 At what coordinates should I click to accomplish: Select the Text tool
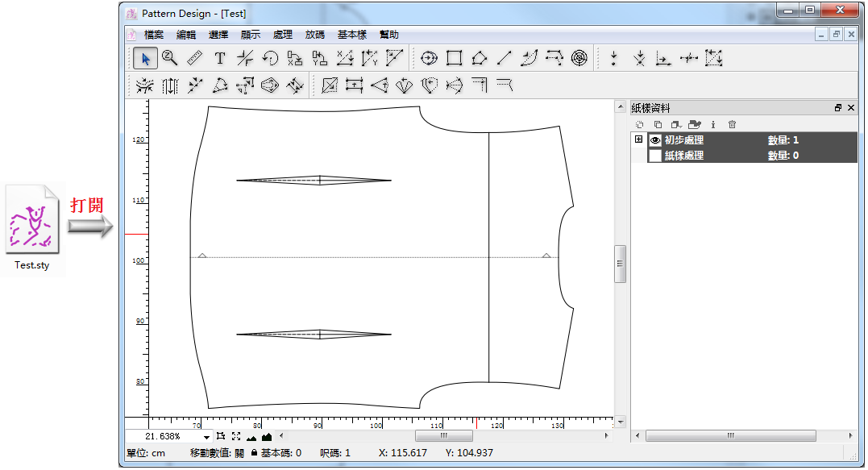click(219, 58)
